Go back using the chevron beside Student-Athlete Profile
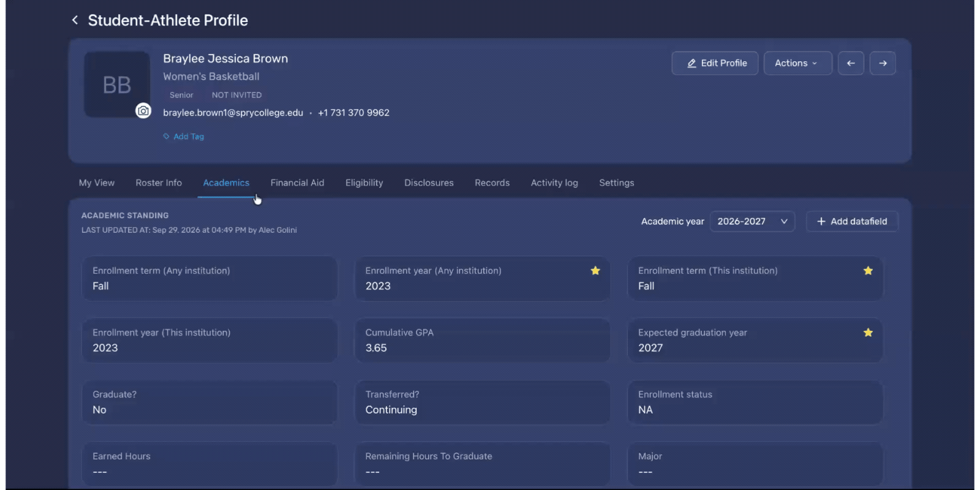Image resolution: width=980 pixels, height=490 pixels. [x=75, y=20]
